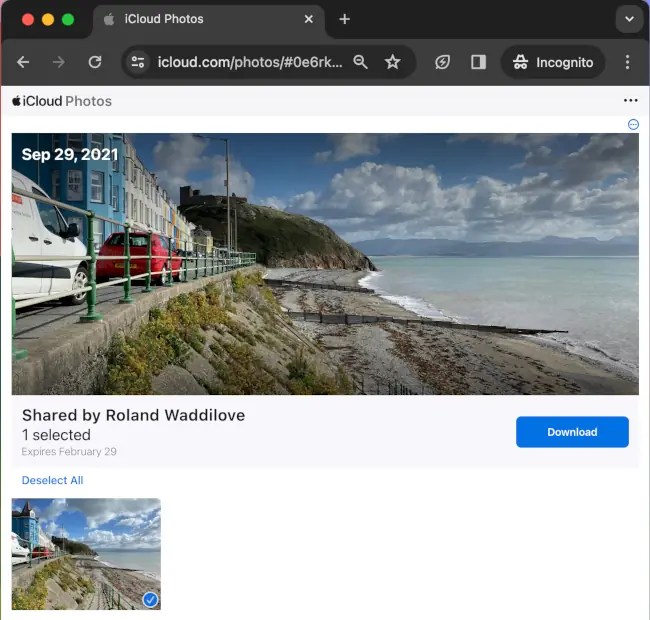650x620 pixels.
Task: Select the iCloud Photos tab
Action: tap(209, 19)
